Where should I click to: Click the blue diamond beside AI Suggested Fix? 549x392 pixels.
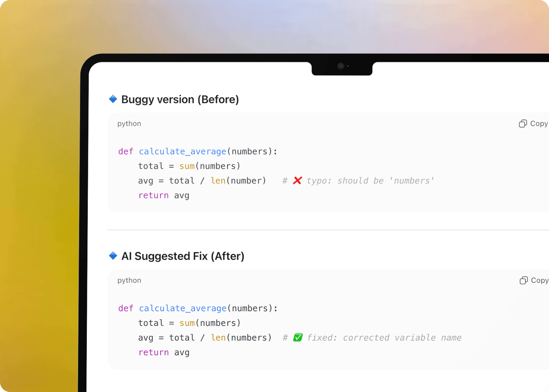(113, 256)
